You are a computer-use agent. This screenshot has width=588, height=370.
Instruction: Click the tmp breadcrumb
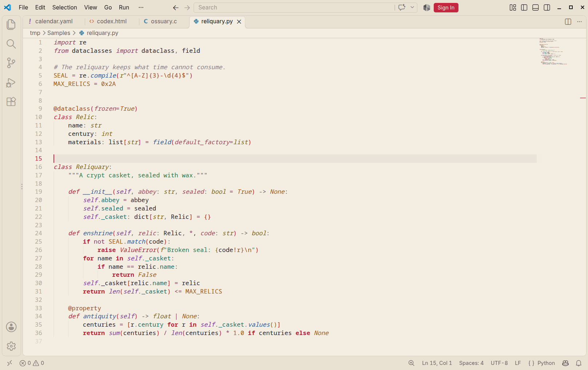[35, 33]
